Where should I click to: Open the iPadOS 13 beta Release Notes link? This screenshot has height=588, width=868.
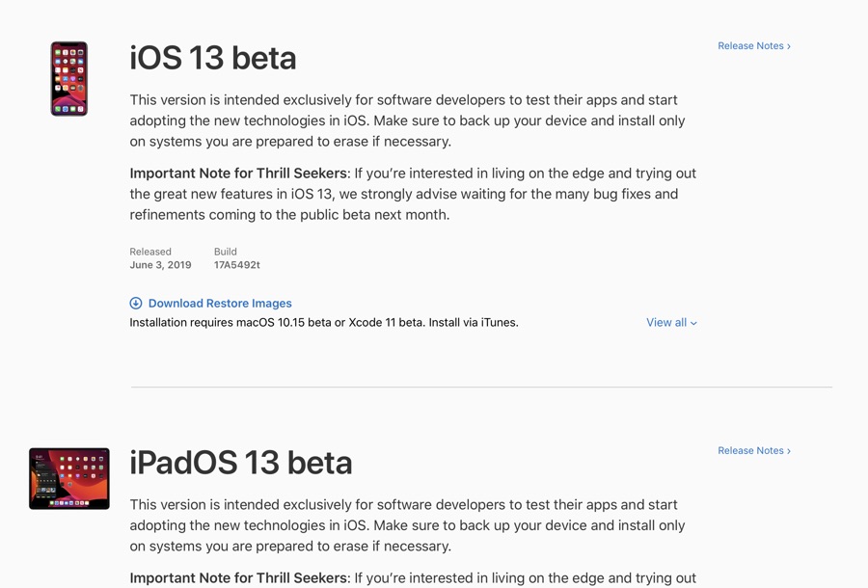(754, 451)
